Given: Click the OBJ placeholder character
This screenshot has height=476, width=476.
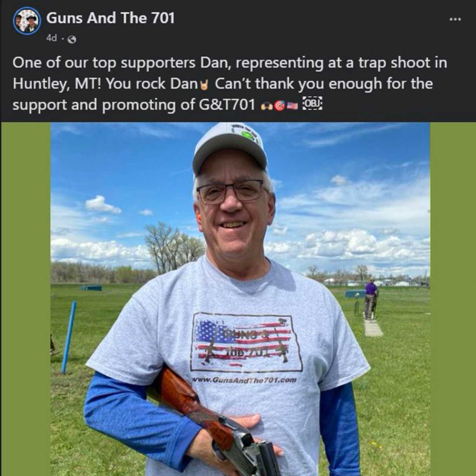Looking at the screenshot, I should point(313,103).
